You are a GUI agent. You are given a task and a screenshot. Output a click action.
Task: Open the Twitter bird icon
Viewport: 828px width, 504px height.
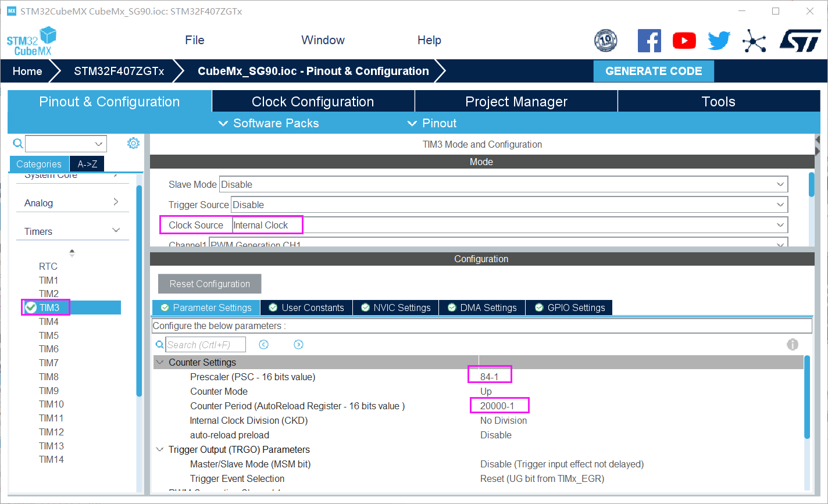719,41
